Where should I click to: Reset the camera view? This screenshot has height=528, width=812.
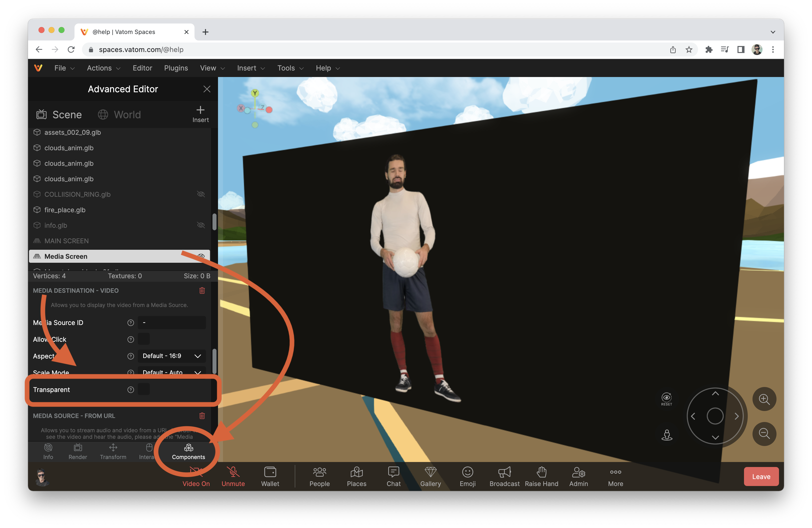[x=666, y=399]
